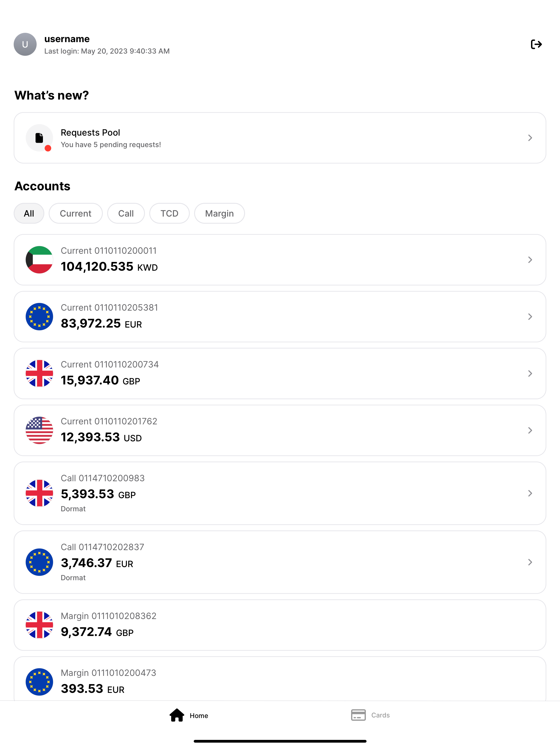The height and width of the screenshot is (747, 560).
Task: Open Margin 0111010208362 GBP account
Action: 280,625
